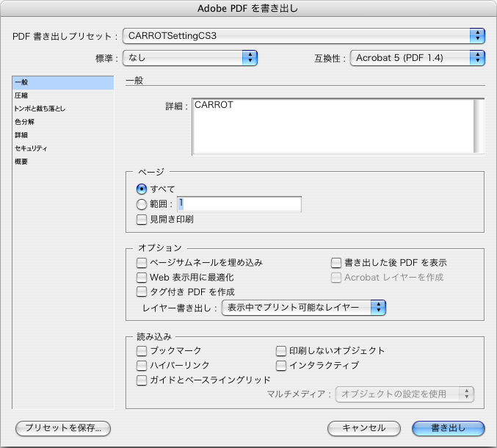Enable タグ付き PDF を作成 checkbox
The height and width of the screenshot is (448, 497).
click(142, 292)
